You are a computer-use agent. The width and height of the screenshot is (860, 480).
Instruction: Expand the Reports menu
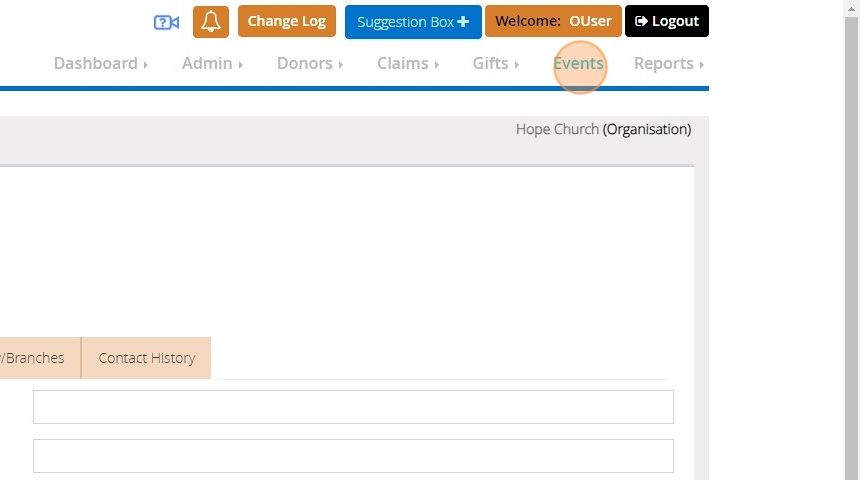point(669,64)
